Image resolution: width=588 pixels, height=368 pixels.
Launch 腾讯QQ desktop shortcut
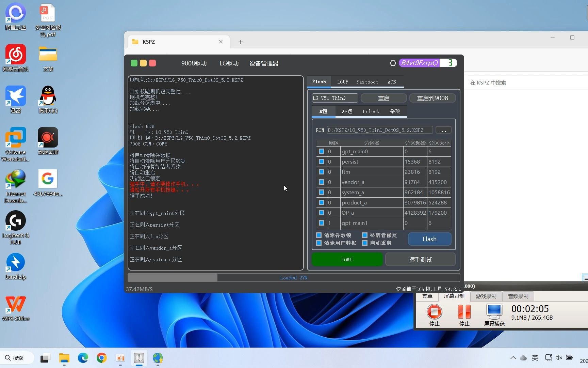coord(48,99)
